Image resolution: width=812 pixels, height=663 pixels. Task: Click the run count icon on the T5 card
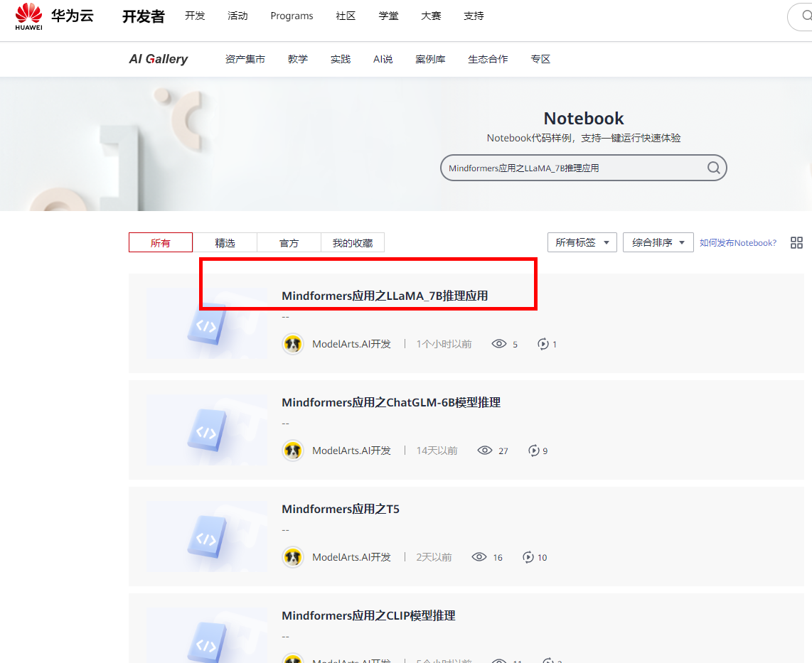528,557
